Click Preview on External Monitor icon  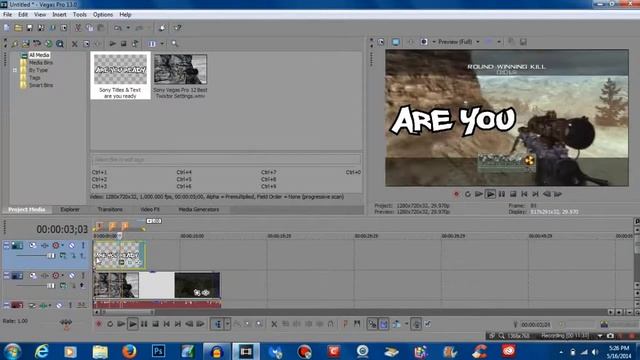pos(396,42)
